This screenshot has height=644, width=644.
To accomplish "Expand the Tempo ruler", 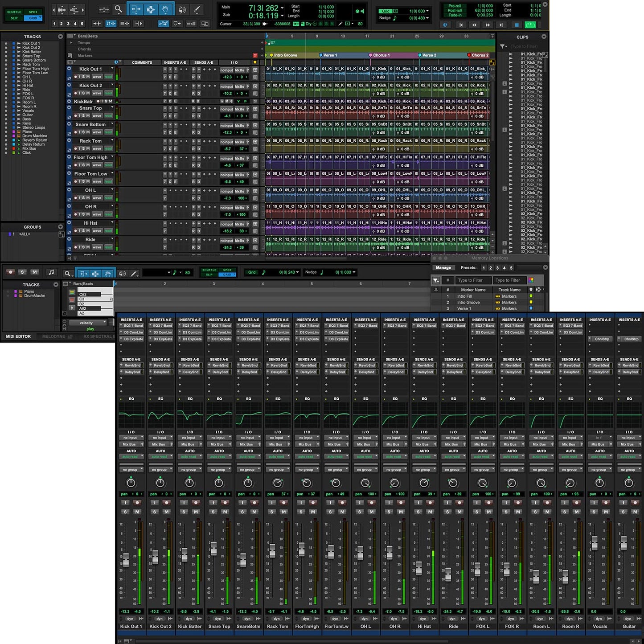I will pyautogui.click(x=71, y=43).
